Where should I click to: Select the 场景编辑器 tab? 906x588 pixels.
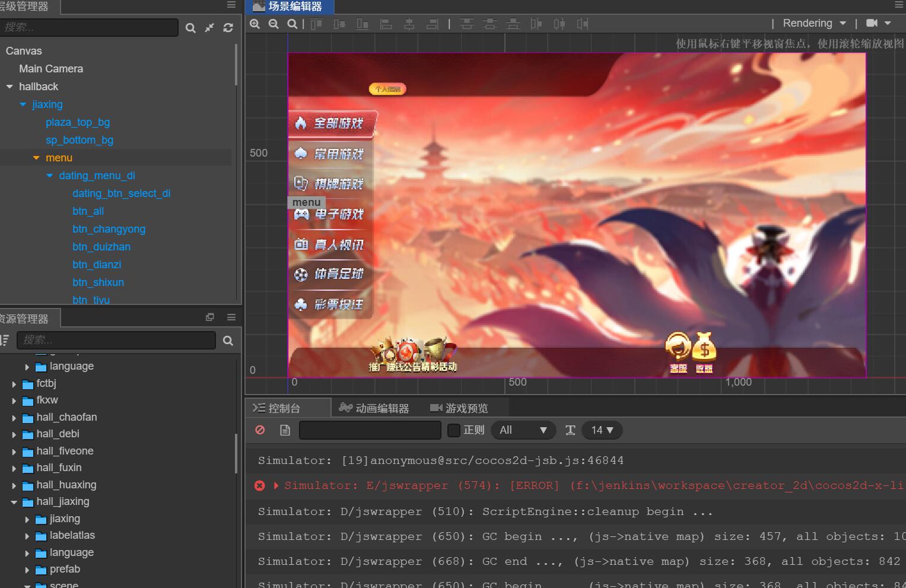289,7
